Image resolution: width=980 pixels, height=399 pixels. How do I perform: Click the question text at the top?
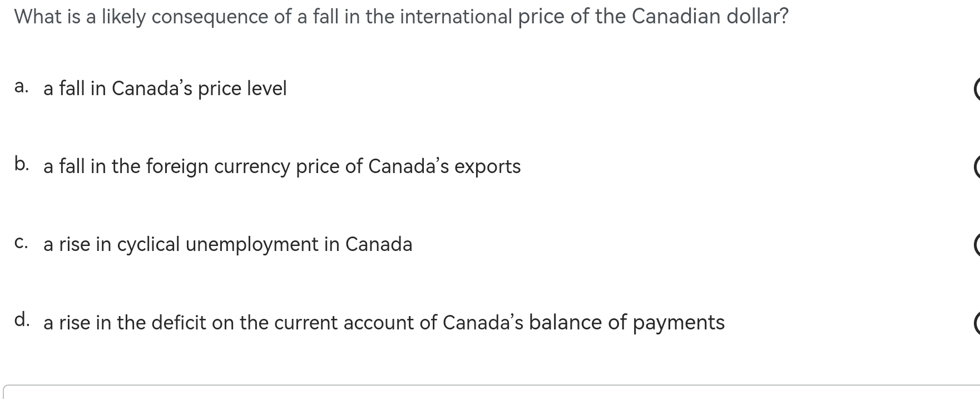[400, 17]
